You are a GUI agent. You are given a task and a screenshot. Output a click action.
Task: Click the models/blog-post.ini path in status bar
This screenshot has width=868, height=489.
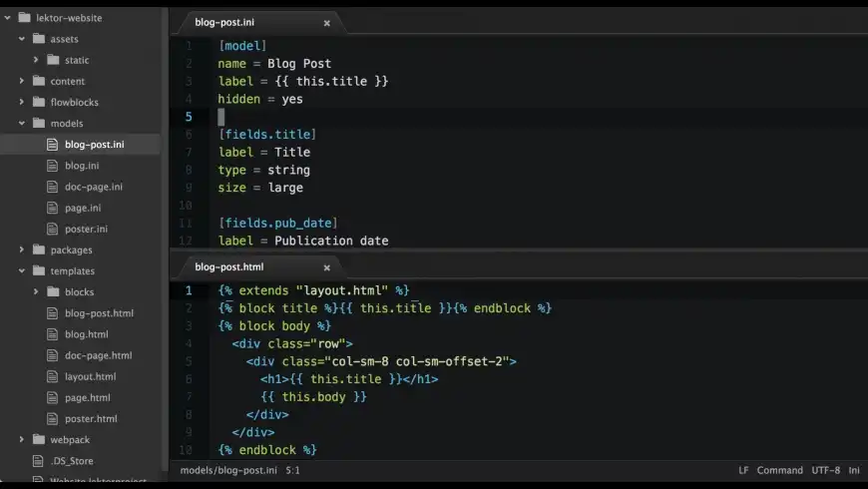pos(228,470)
